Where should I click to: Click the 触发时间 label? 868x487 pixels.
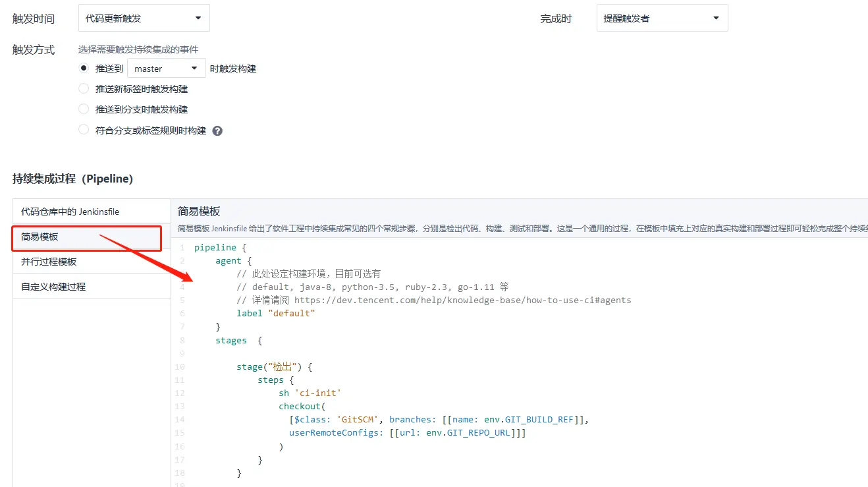pos(34,19)
